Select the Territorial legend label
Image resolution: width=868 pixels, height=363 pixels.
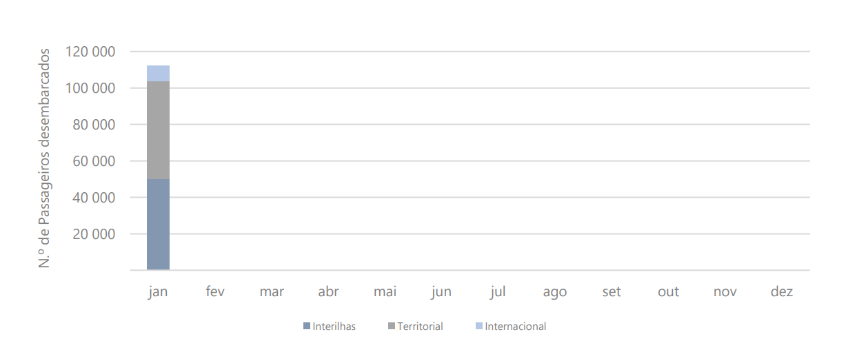click(x=420, y=326)
